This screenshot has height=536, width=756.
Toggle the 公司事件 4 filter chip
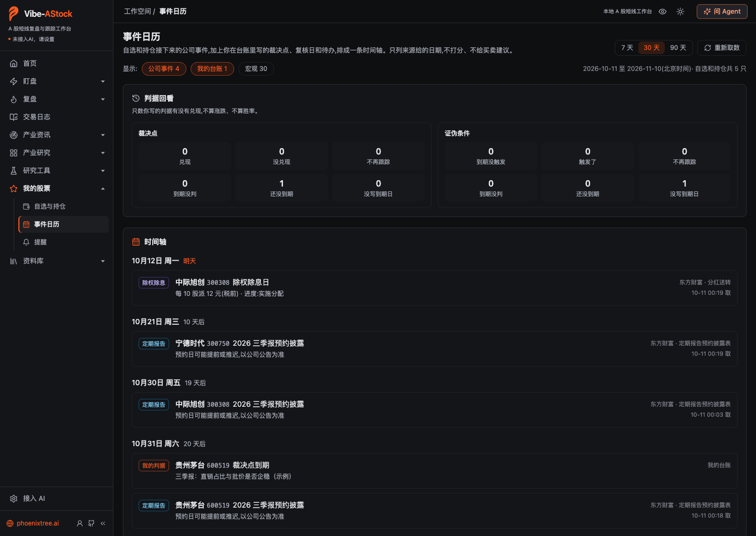(x=164, y=69)
